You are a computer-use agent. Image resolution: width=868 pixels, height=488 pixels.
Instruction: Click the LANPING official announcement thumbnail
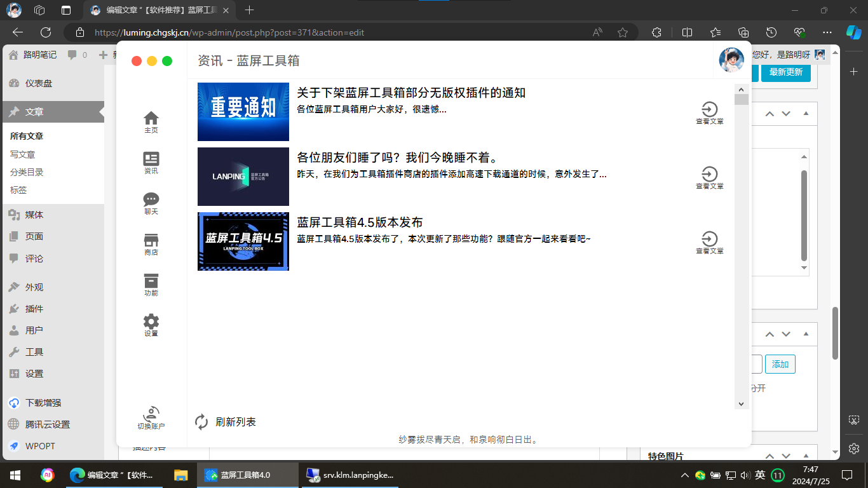pyautogui.click(x=243, y=177)
